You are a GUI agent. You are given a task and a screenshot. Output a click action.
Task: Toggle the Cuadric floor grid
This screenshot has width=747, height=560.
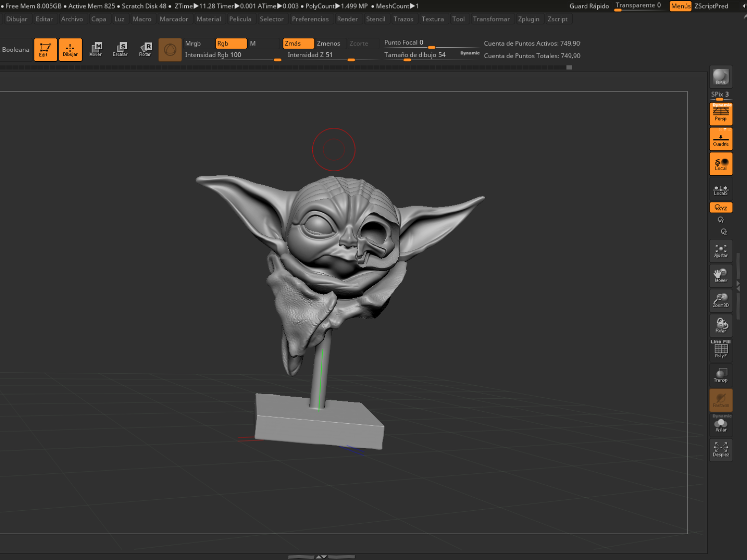[721, 139]
